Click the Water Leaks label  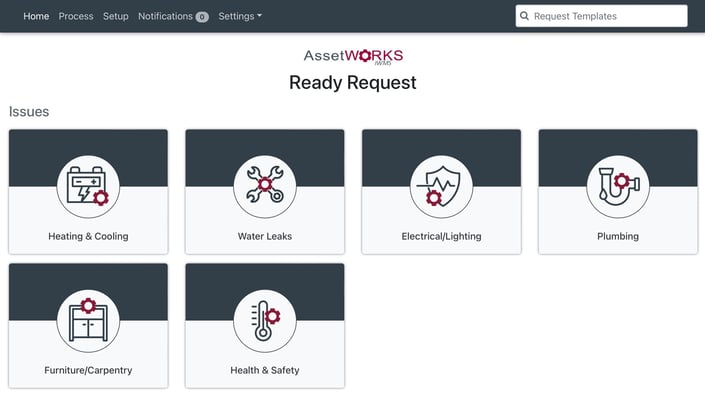tap(265, 236)
